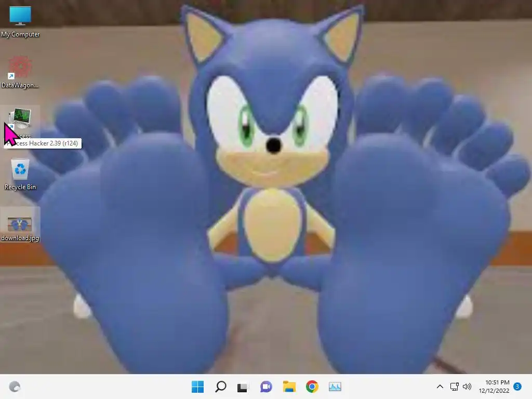Open network status tray icon
Screen dimensions: 532x399
click(454, 387)
